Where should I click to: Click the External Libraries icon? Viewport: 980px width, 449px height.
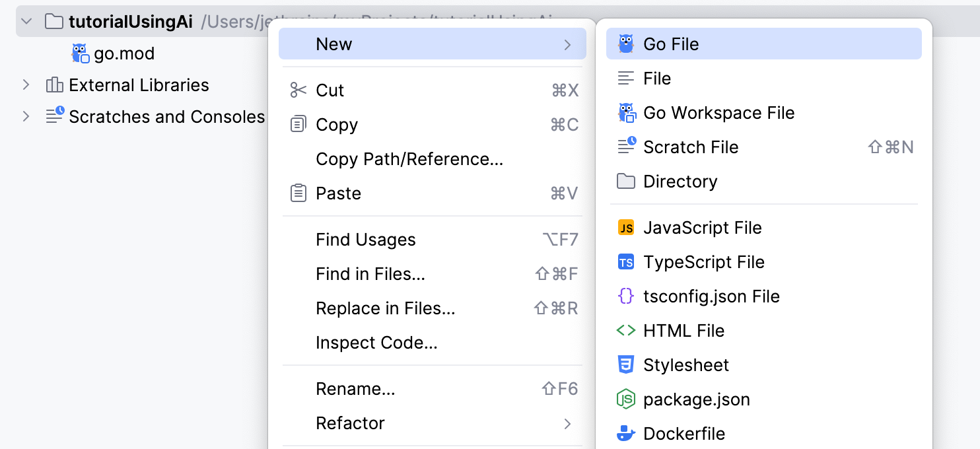pos(55,85)
